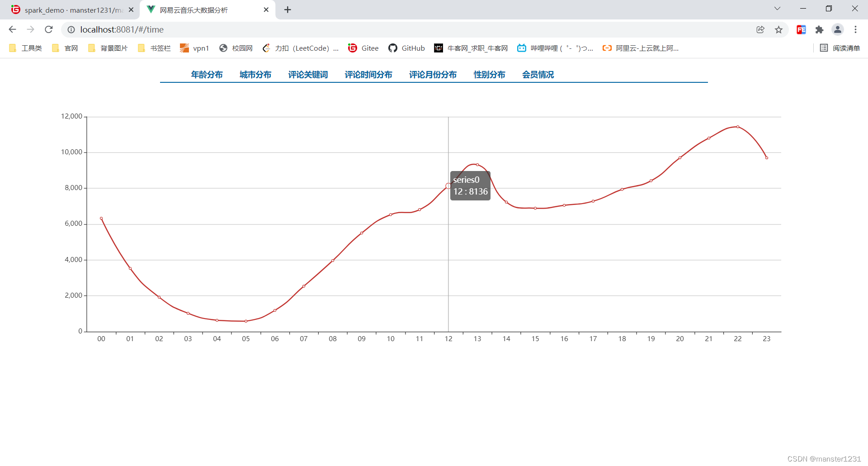Screen dimensions: 868x466
Task: Open the 官网 bookmark folder
Action: (x=65, y=48)
